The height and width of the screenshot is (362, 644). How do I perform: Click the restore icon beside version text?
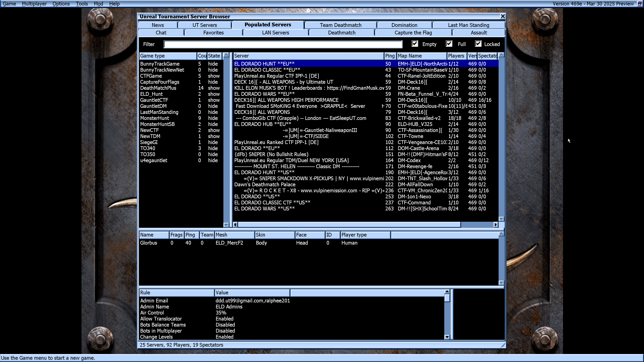point(640,4)
